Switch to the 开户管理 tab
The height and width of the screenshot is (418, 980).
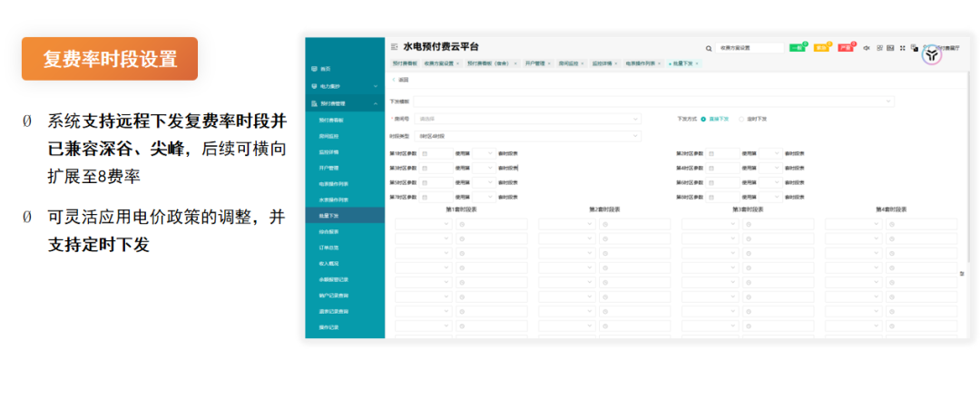tap(534, 64)
